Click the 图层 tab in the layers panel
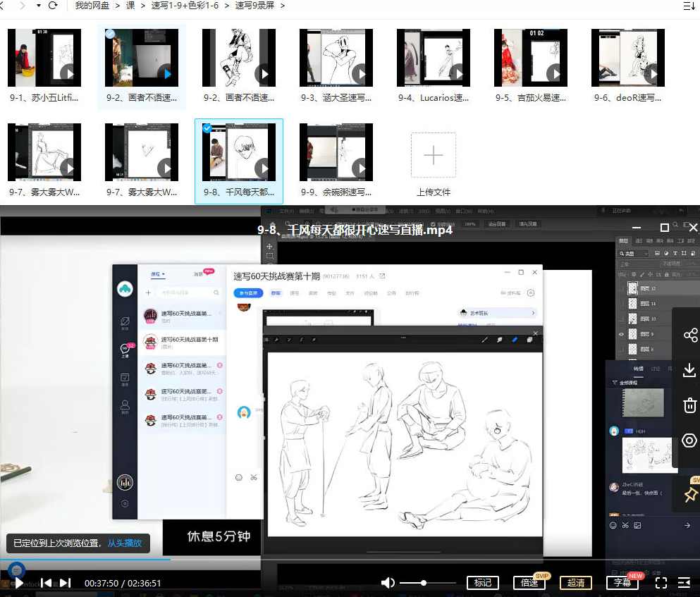The width and height of the screenshot is (700, 597). click(624, 240)
